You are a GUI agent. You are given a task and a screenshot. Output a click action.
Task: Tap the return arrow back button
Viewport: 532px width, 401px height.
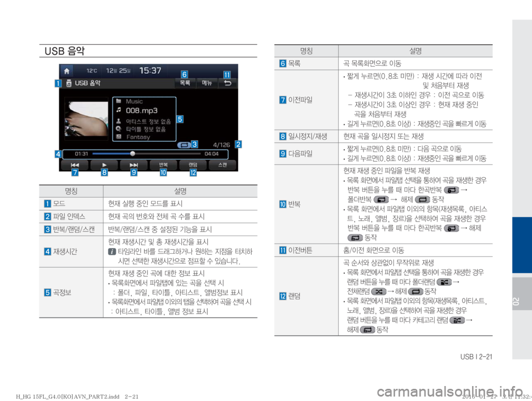coord(227,83)
